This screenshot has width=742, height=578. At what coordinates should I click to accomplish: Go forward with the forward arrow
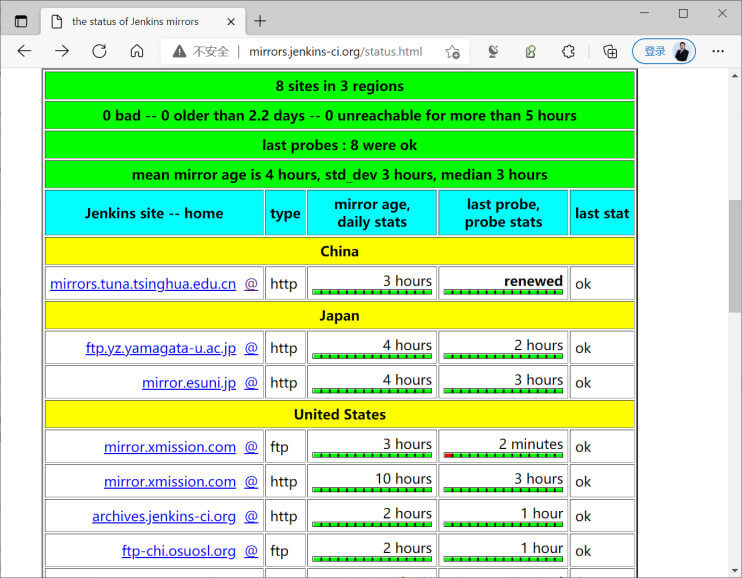pyautogui.click(x=62, y=51)
